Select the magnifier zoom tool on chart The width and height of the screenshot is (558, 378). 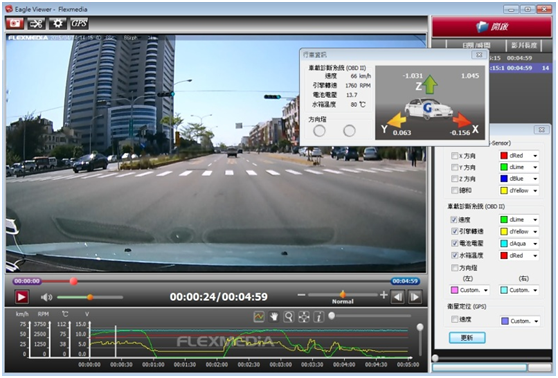point(289,316)
